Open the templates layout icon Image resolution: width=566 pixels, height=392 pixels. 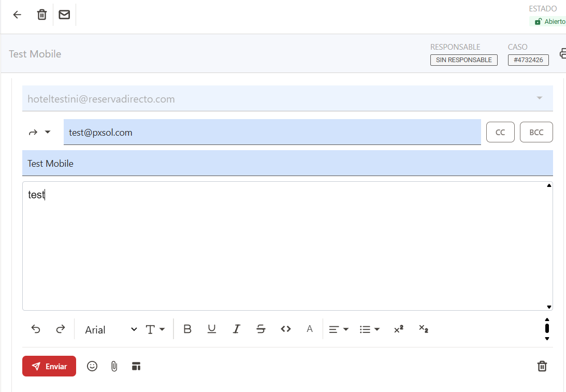tap(136, 366)
